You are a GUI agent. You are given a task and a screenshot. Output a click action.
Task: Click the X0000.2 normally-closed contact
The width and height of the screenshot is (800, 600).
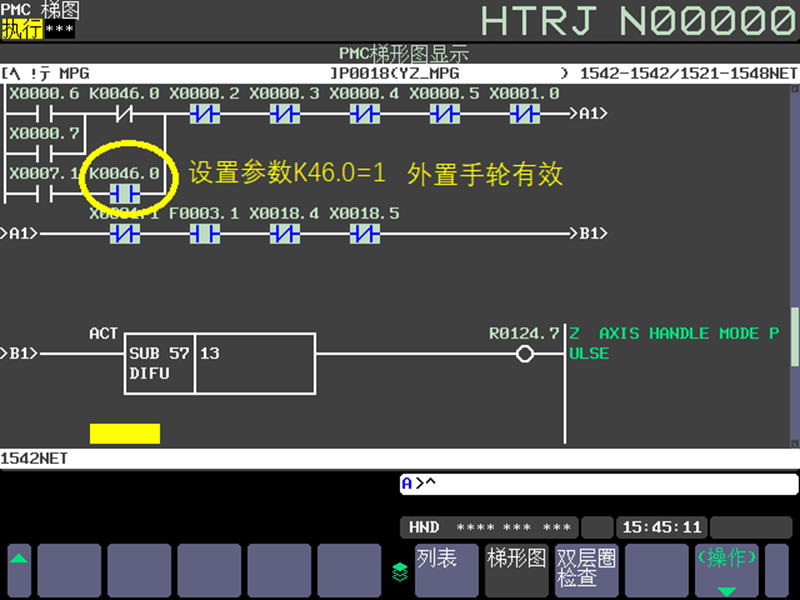tap(205, 113)
